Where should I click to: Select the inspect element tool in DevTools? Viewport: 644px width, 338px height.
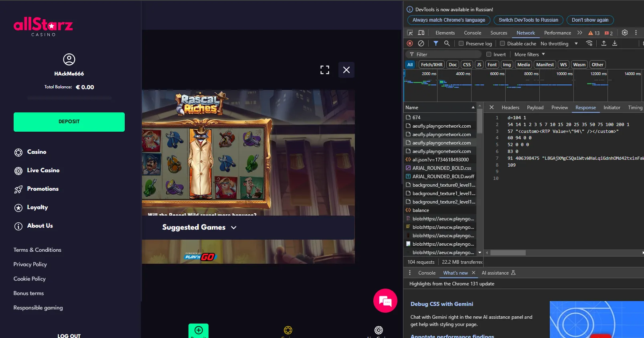click(410, 33)
